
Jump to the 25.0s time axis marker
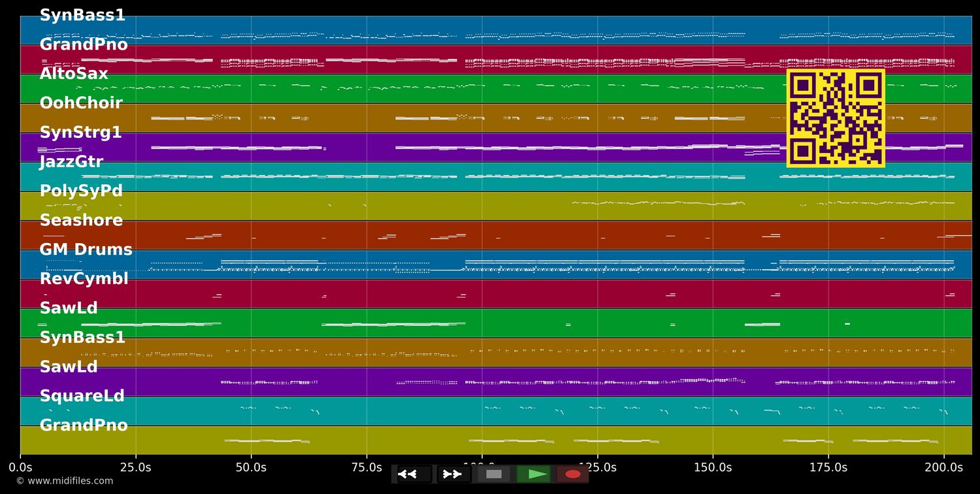click(136, 467)
